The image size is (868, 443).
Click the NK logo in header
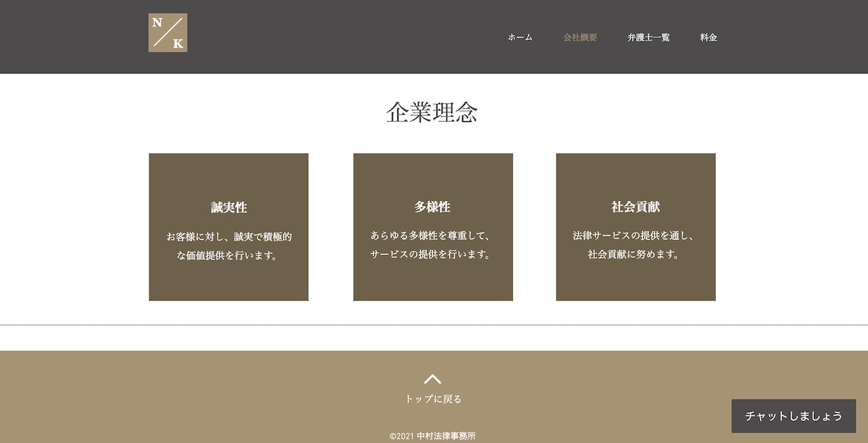coord(168,33)
